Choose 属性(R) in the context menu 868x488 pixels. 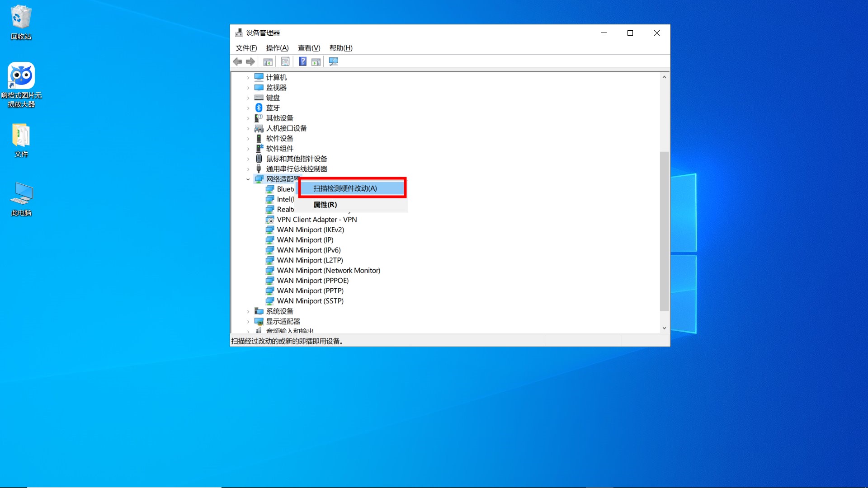(x=325, y=205)
